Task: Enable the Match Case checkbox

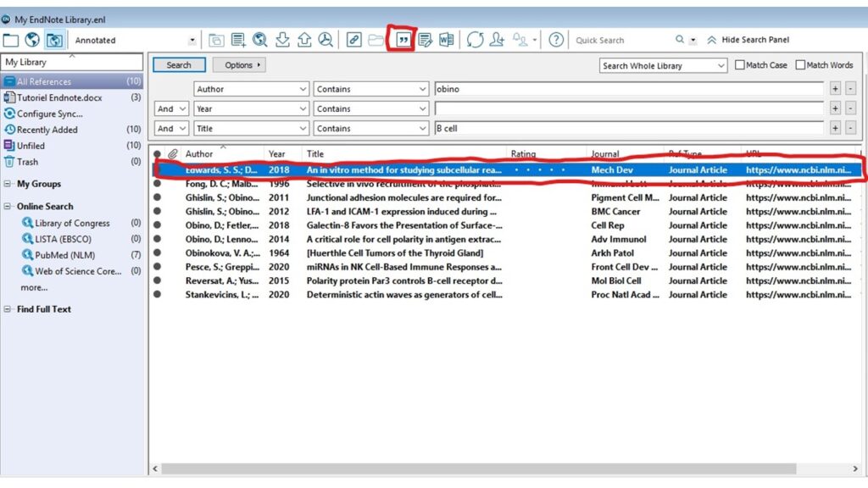Action: pyautogui.click(x=740, y=65)
